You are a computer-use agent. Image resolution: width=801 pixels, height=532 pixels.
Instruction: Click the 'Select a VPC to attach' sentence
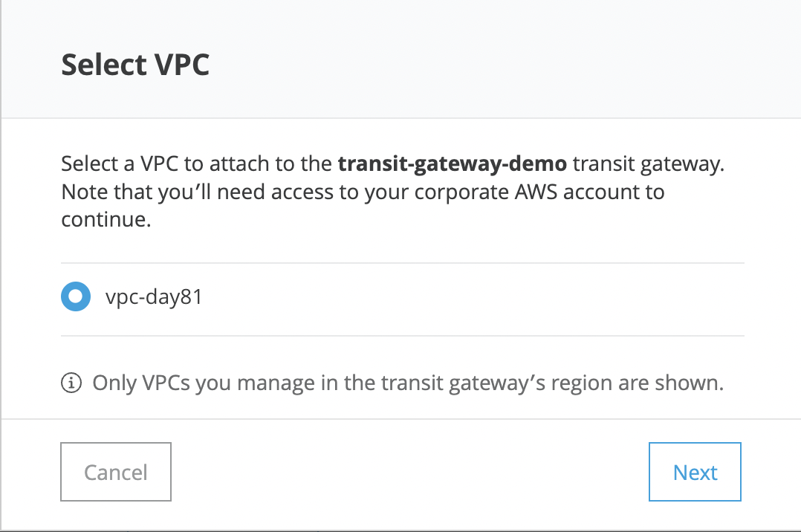click(x=197, y=164)
